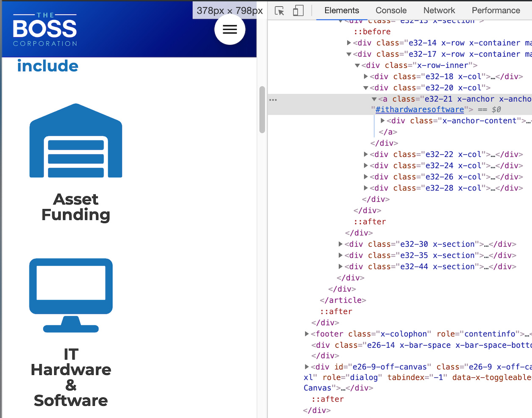Image resolution: width=532 pixels, height=418 pixels.
Task: Toggle the device toolbar icon
Action: 298,11
